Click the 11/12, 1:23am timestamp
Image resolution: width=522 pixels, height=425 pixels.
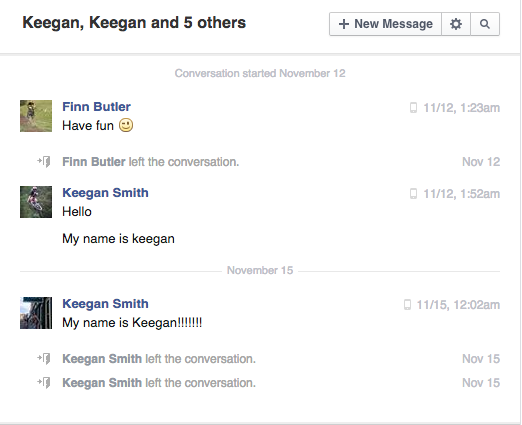click(462, 108)
